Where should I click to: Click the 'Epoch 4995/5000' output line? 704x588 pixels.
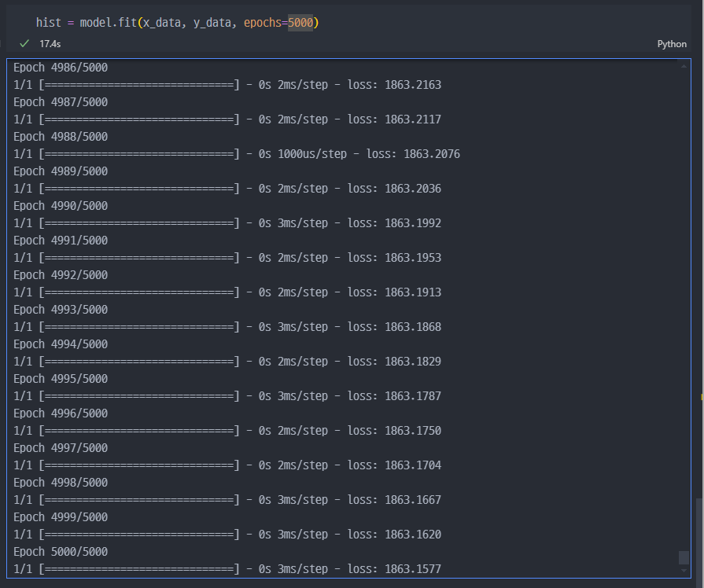pos(61,378)
